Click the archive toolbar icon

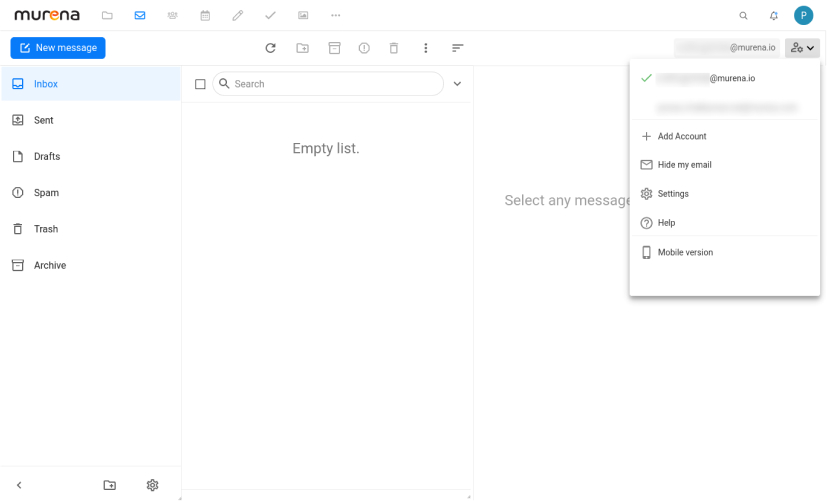pos(335,48)
